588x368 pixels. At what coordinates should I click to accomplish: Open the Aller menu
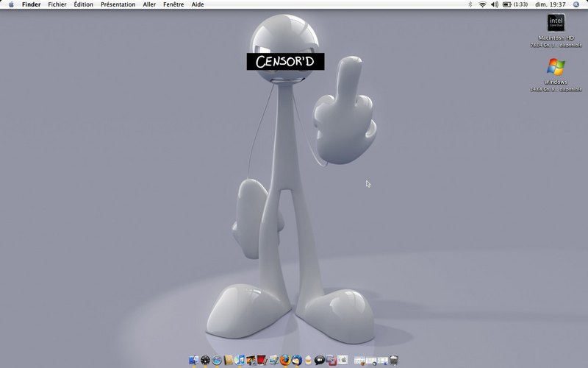pos(149,4)
